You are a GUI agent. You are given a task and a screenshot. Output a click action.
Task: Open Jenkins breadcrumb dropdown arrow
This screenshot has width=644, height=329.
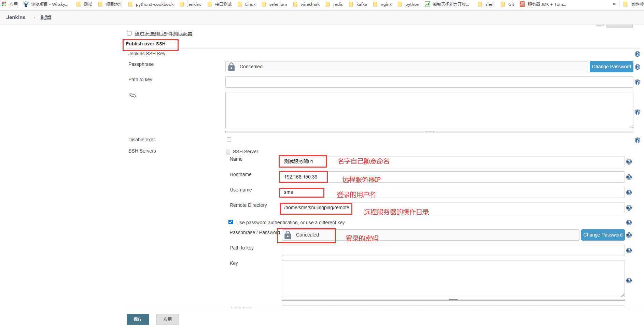[x=34, y=17]
